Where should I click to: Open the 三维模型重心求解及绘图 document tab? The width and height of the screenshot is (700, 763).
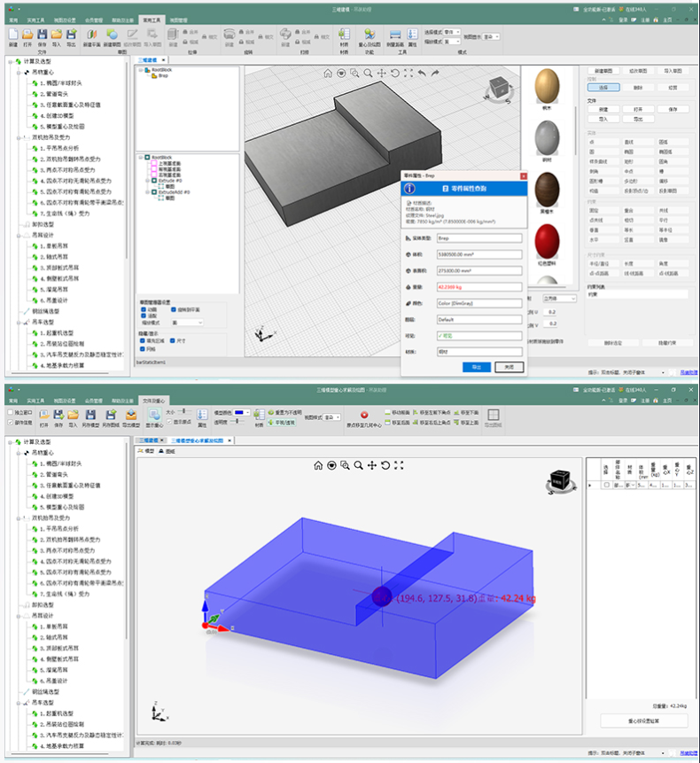coord(197,440)
